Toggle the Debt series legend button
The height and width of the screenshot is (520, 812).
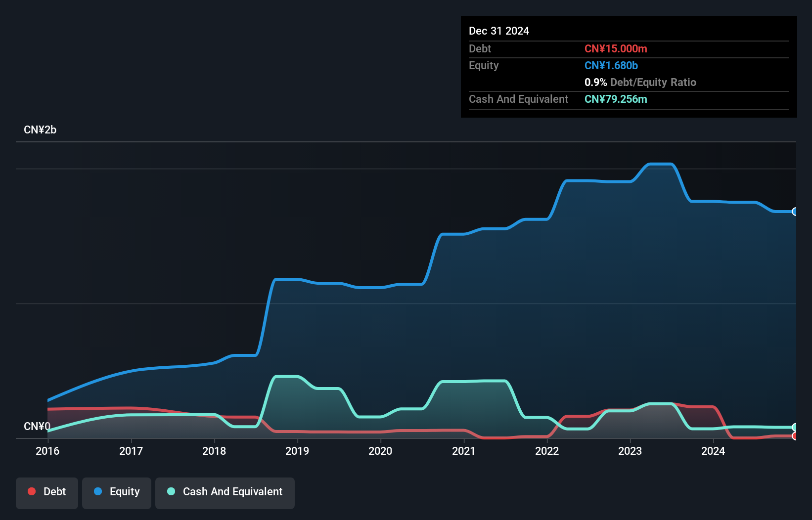47,493
